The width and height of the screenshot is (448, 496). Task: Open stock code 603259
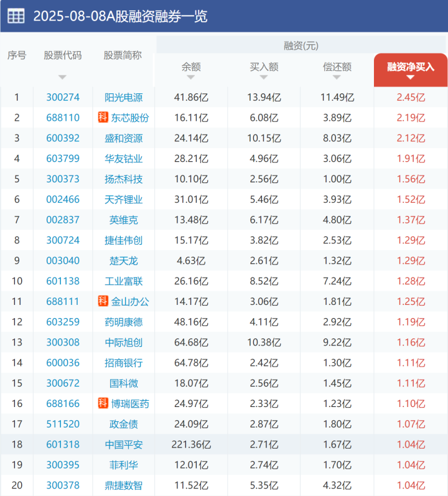[63, 322]
